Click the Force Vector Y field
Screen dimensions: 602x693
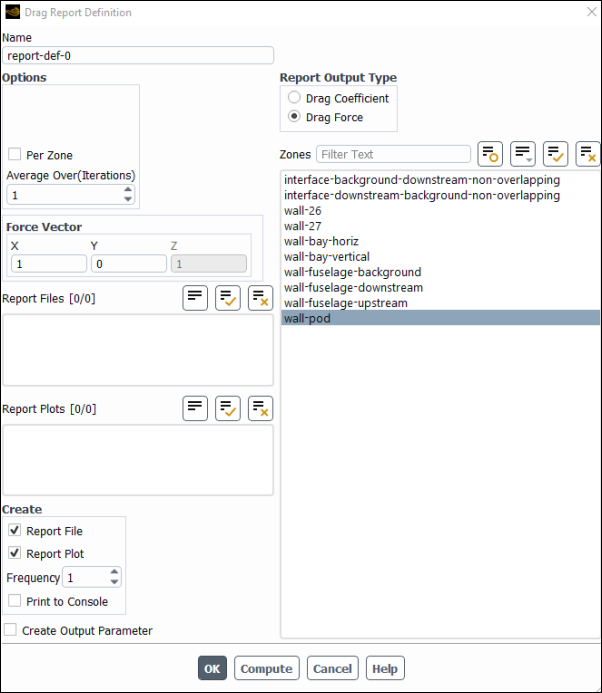129,264
